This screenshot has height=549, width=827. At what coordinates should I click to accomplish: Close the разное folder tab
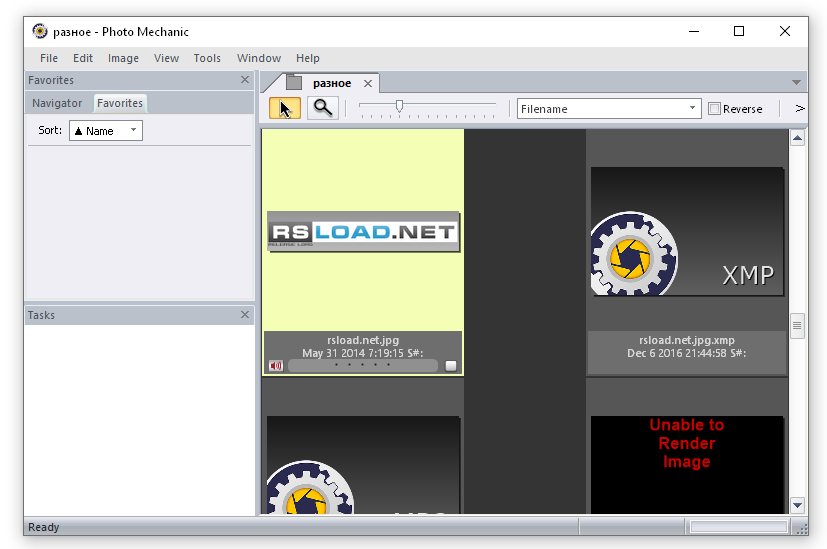(x=368, y=84)
